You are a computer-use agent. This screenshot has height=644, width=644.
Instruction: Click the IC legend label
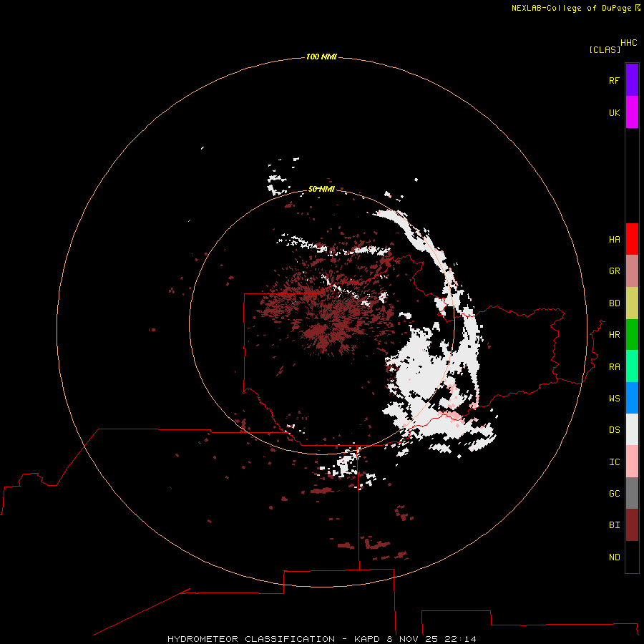(614, 462)
